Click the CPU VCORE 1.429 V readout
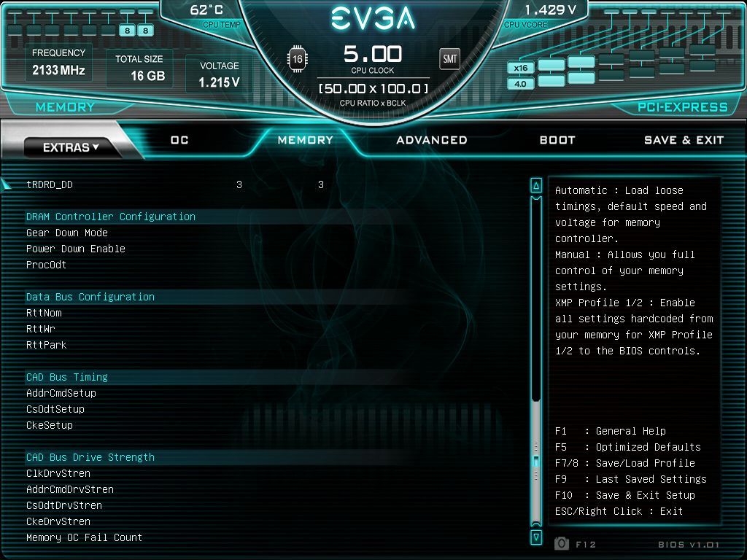This screenshot has width=747, height=560. point(550,10)
